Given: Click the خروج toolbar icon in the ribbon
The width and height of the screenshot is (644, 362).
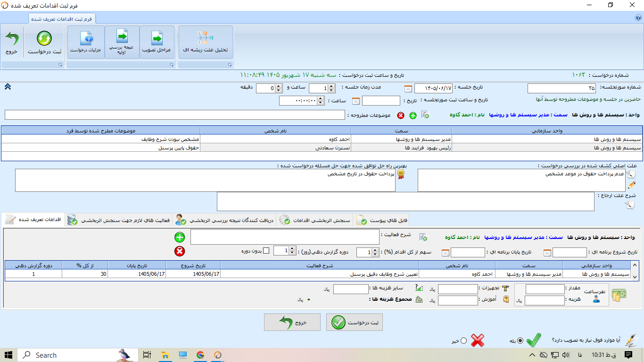Looking at the screenshot, I should (11, 42).
